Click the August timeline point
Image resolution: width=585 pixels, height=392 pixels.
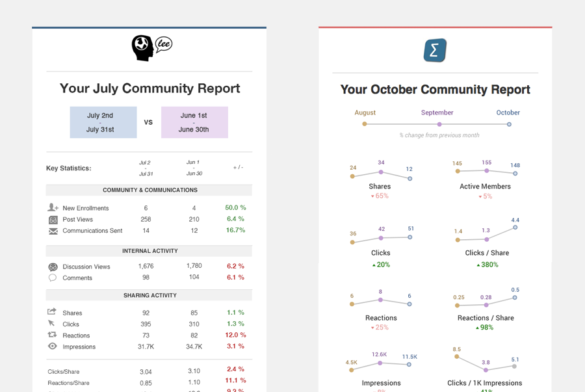(365, 124)
